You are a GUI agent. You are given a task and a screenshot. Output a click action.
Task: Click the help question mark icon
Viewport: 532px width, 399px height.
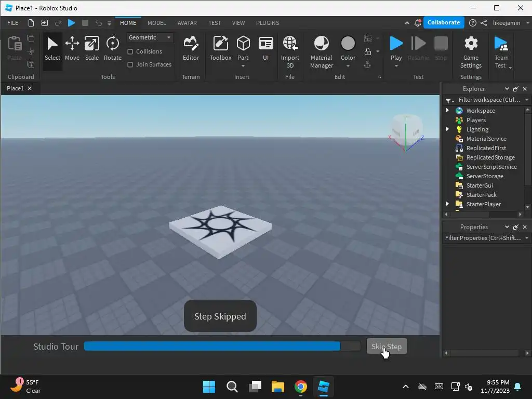pos(472,23)
